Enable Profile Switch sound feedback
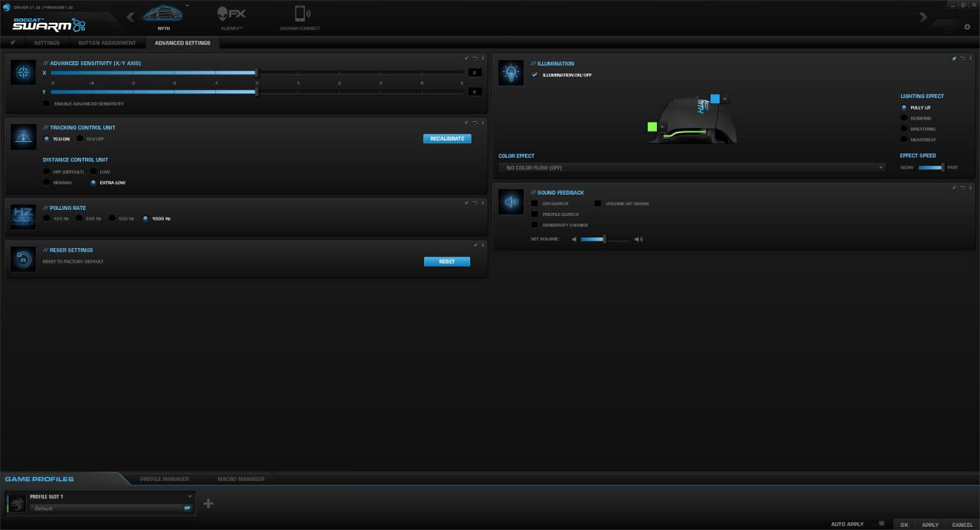 tap(534, 214)
